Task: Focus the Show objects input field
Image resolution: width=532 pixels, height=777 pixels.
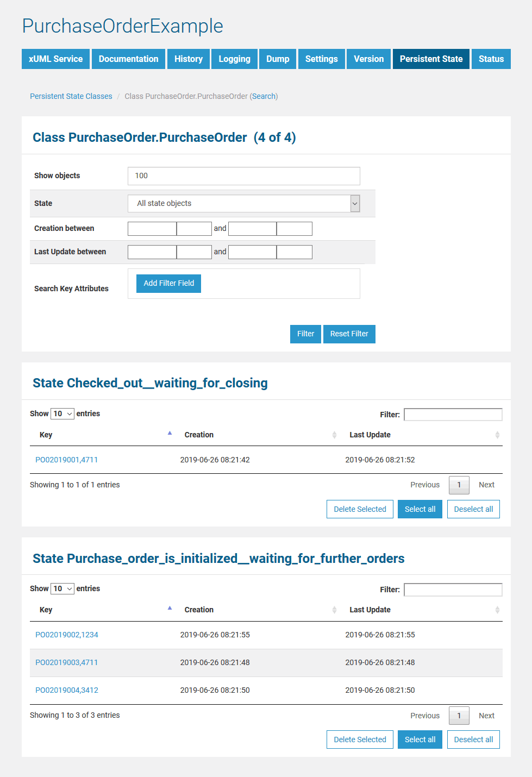Action: coord(244,176)
